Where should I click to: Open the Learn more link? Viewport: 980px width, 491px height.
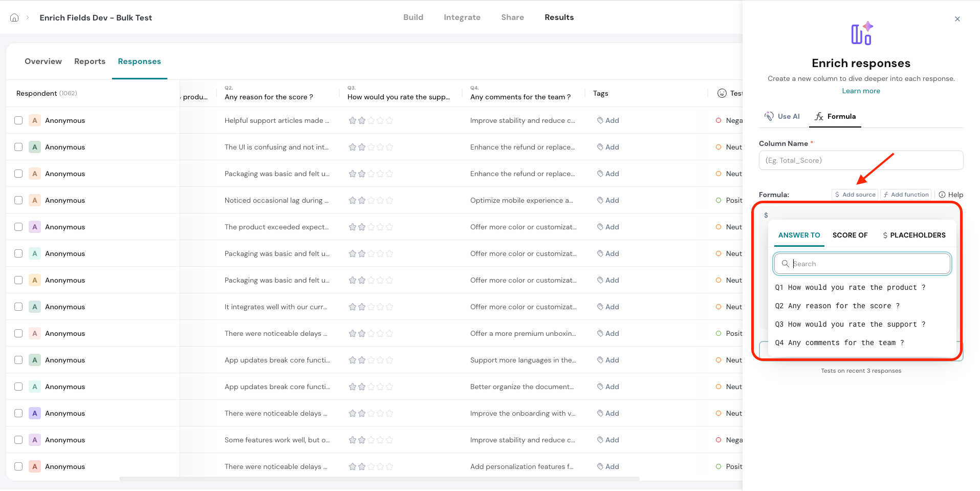[861, 91]
